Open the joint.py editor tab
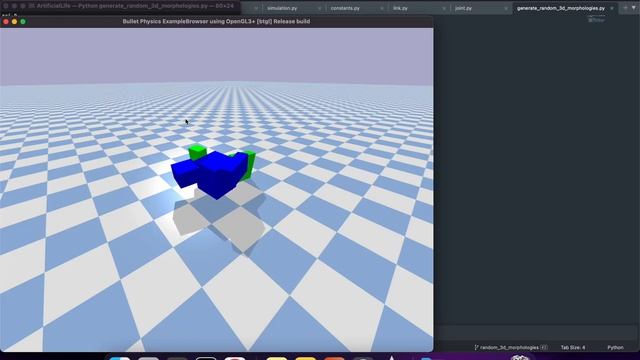Image resolution: width=640 pixels, height=360 pixels. pos(463,8)
